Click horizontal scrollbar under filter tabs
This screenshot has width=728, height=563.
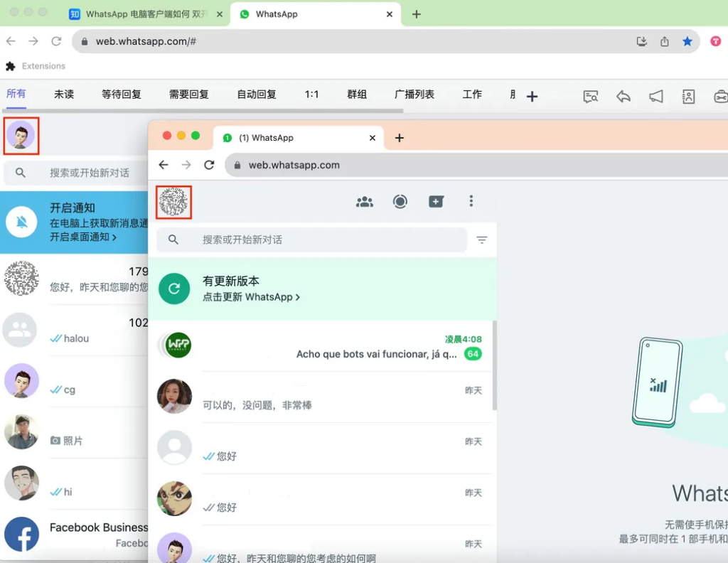tap(203, 111)
